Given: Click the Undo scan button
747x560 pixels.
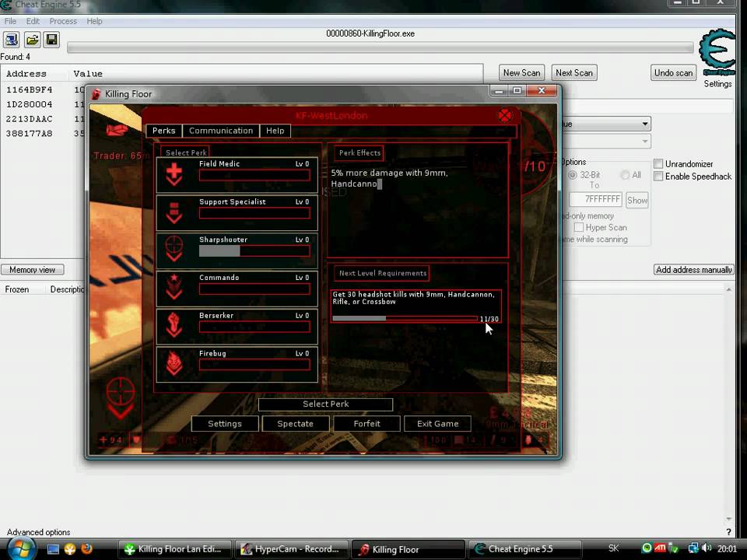Looking at the screenshot, I should pyautogui.click(x=673, y=73).
